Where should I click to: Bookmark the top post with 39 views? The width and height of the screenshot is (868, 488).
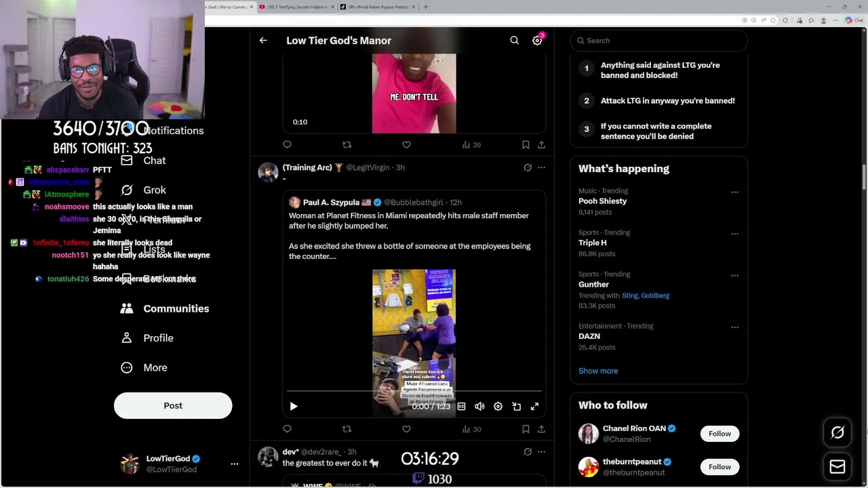coord(526,144)
